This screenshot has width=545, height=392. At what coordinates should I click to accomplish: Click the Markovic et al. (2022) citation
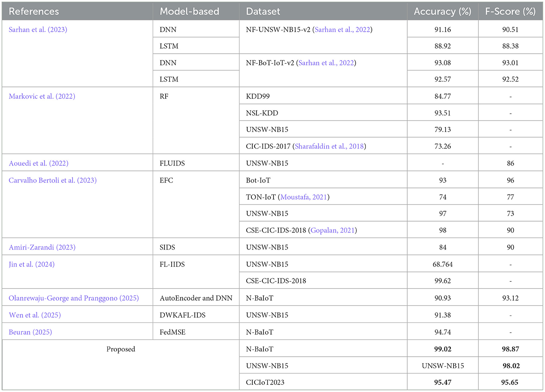click(42, 96)
